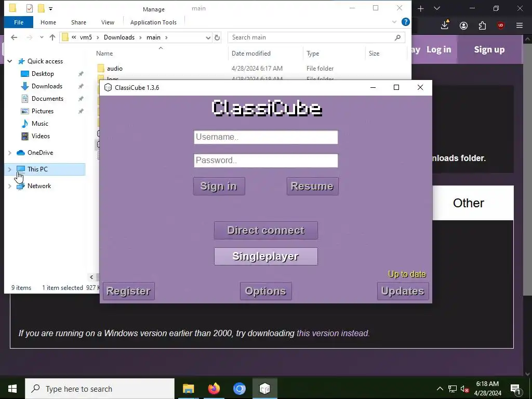532x399 pixels.
Task: Click the search magnifier icon in Explorer
Action: point(397,37)
